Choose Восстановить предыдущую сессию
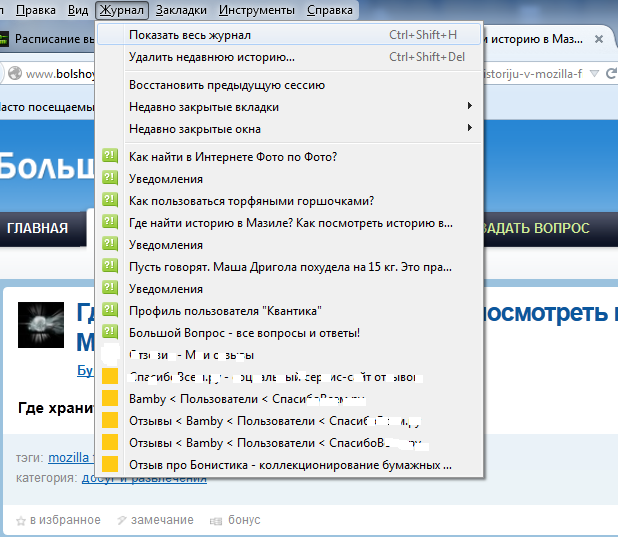 pos(289,85)
